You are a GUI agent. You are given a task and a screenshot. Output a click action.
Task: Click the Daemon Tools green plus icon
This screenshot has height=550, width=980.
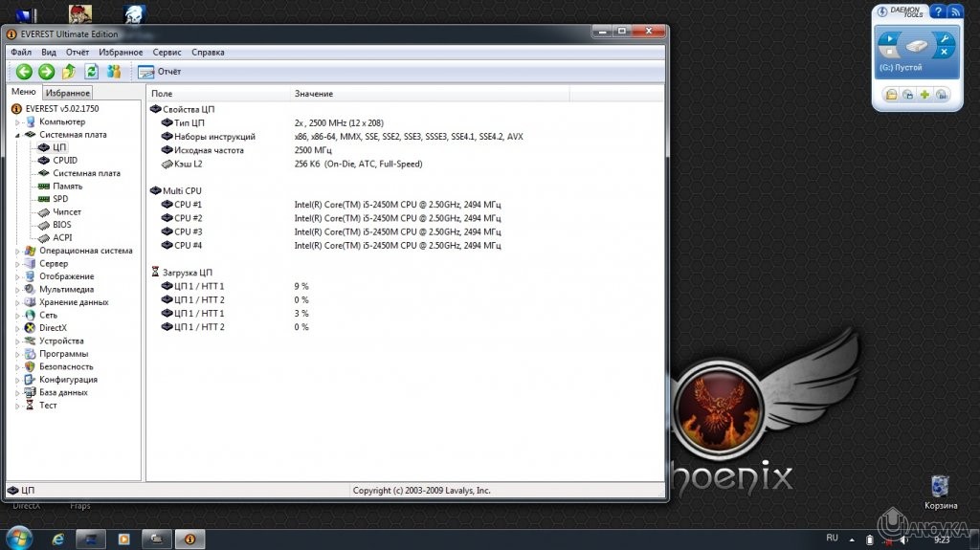924,95
